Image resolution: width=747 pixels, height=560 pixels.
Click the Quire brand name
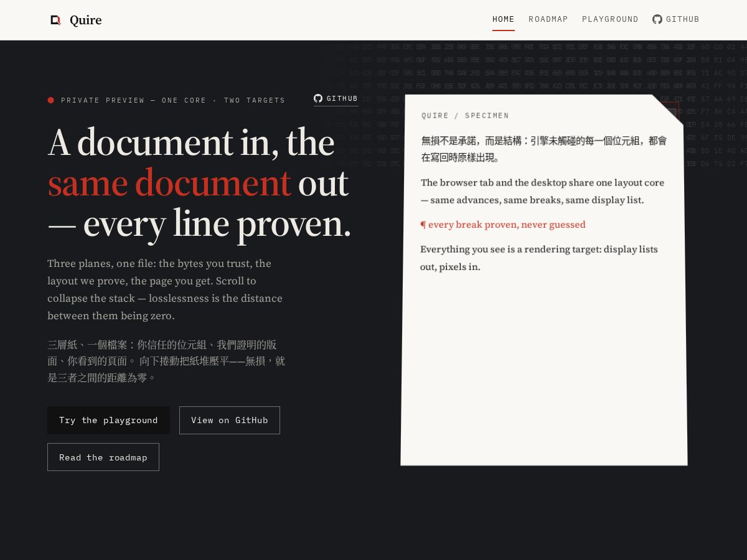tap(85, 20)
